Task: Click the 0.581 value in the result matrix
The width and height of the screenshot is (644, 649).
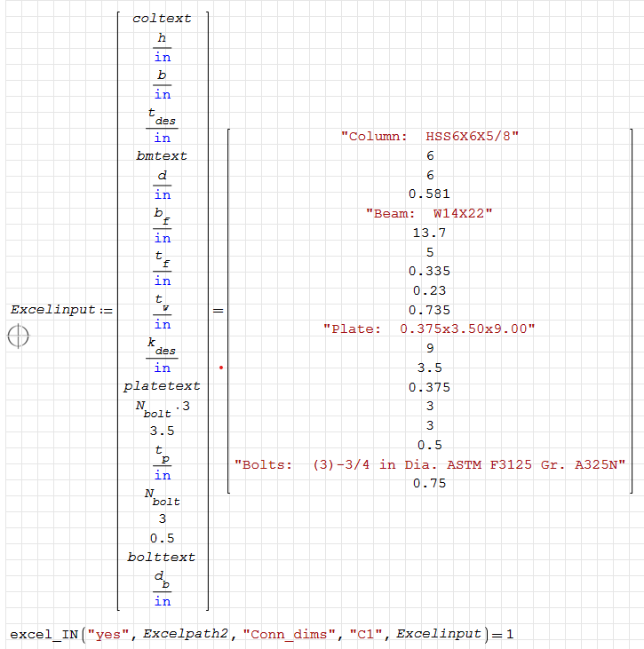Action: [x=429, y=194]
